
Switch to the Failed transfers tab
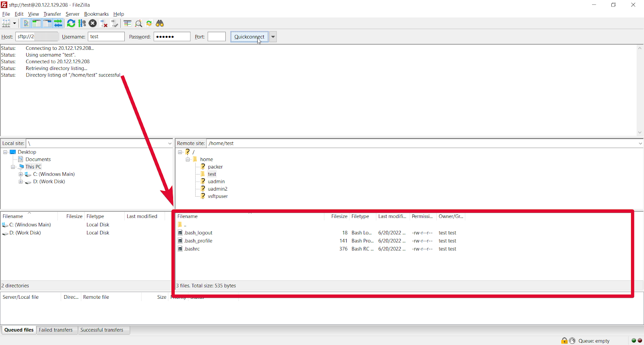(56, 330)
